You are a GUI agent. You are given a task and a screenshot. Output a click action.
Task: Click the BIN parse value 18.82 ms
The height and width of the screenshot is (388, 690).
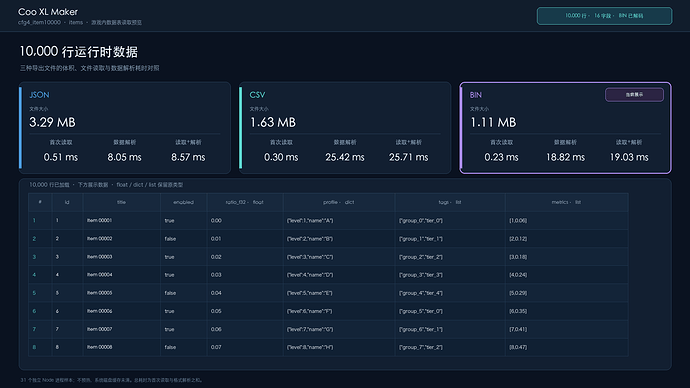(565, 157)
